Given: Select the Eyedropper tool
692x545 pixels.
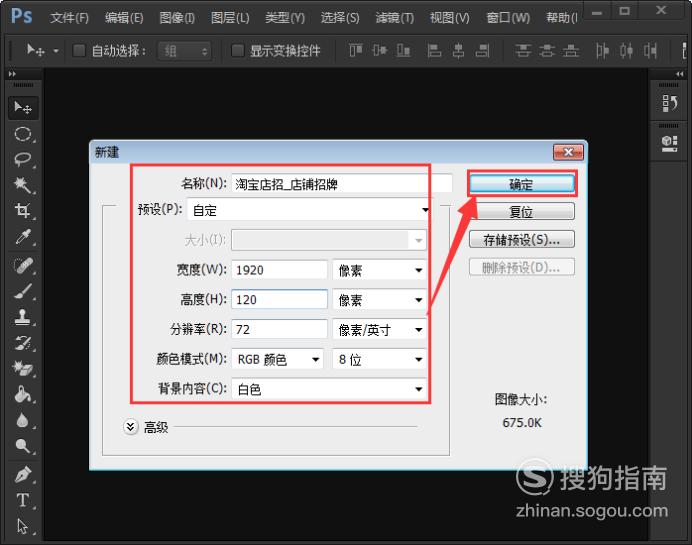Looking at the screenshot, I should tap(23, 237).
